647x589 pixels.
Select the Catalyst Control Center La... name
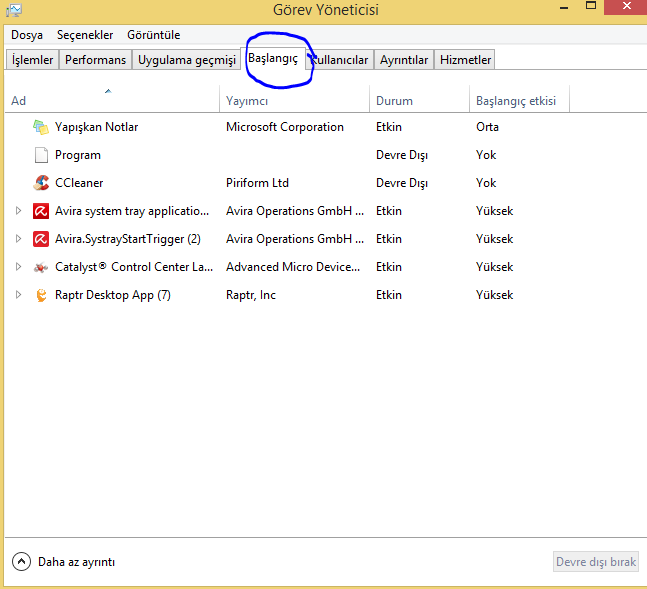tap(134, 267)
